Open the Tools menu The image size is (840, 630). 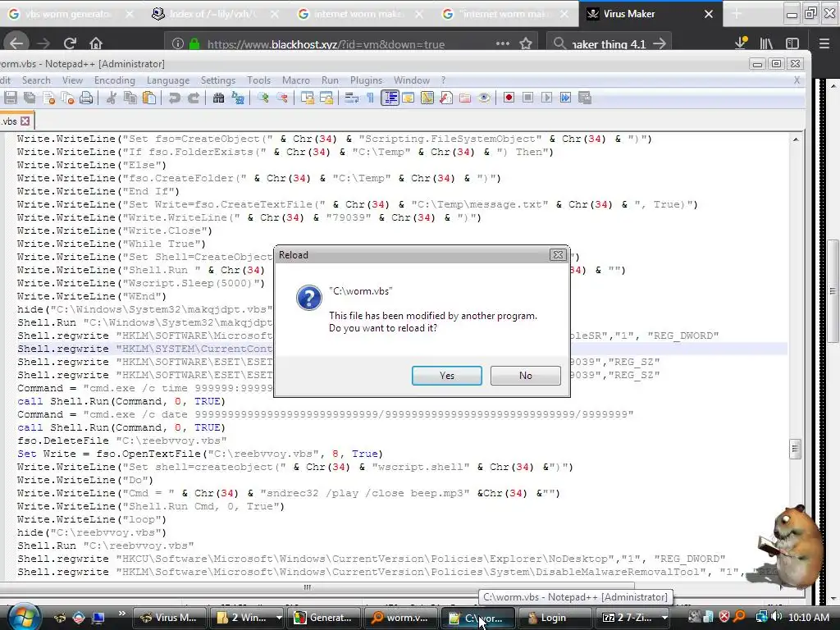point(258,80)
